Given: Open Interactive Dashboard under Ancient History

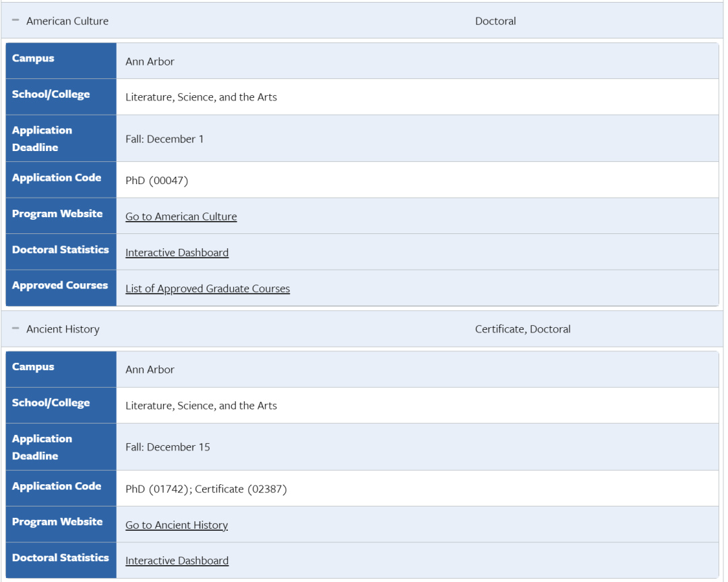Looking at the screenshot, I should point(177,560).
